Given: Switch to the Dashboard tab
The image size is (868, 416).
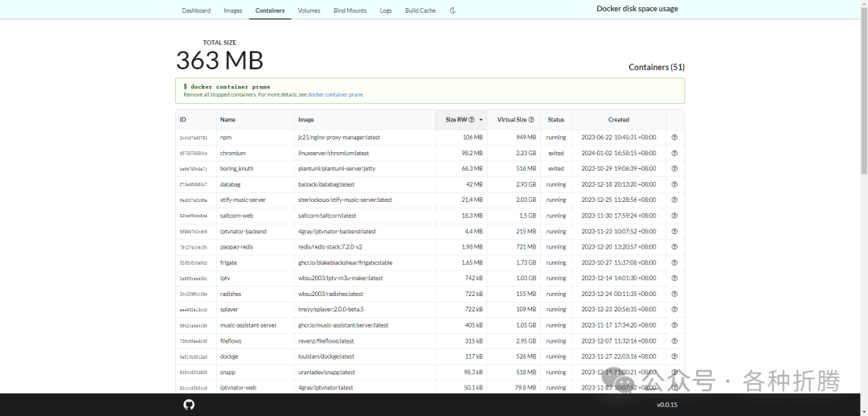Looking at the screenshot, I should pos(196,10).
